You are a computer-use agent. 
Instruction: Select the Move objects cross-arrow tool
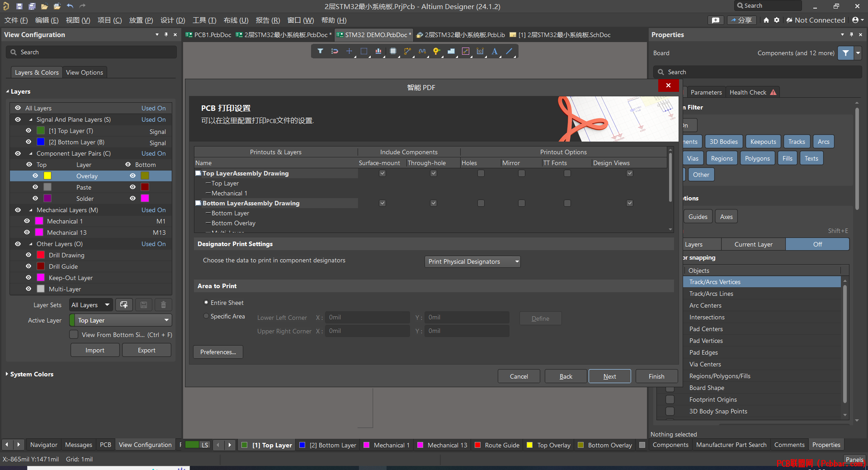(349, 51)
